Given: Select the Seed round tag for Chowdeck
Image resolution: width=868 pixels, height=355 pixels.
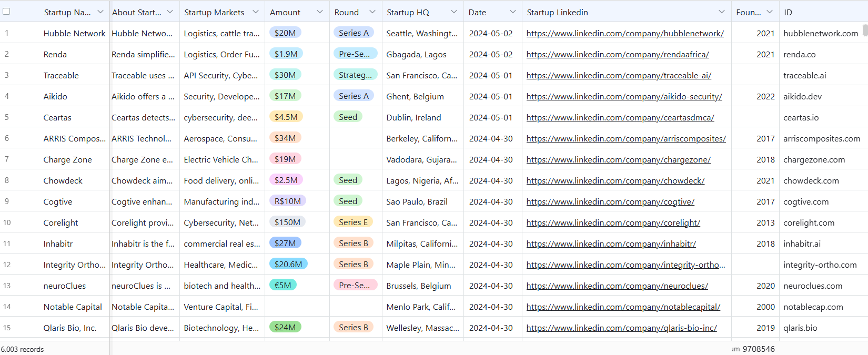Looking at the screenshot, I should click(x=348, y=180).
